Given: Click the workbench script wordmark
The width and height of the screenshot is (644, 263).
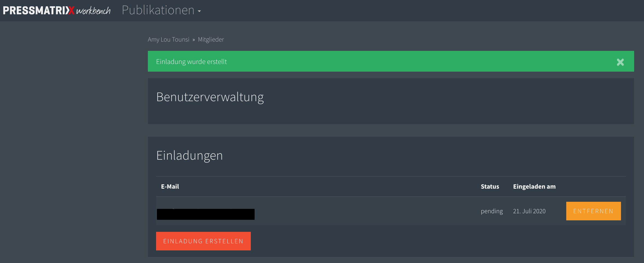Looking at the screenshot, I should pyautogui.click(x=93, y=11).
